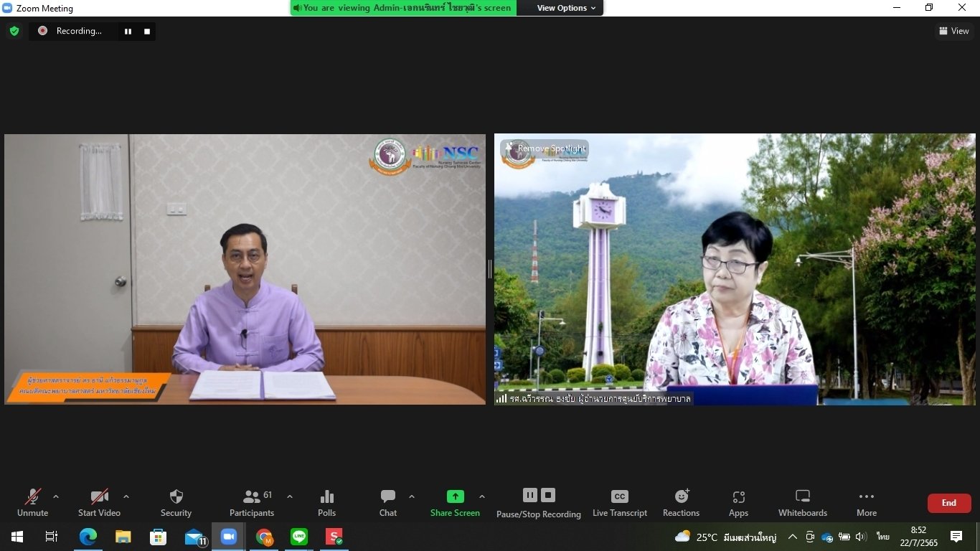The width and height of the screenshot is (980, 551).
Task: Enable Live Transcript CC
Action: [620, 502]
